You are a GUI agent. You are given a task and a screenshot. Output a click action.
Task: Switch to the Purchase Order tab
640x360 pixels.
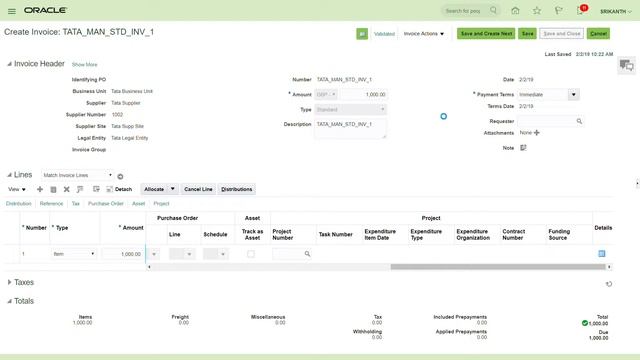(106, 204)
